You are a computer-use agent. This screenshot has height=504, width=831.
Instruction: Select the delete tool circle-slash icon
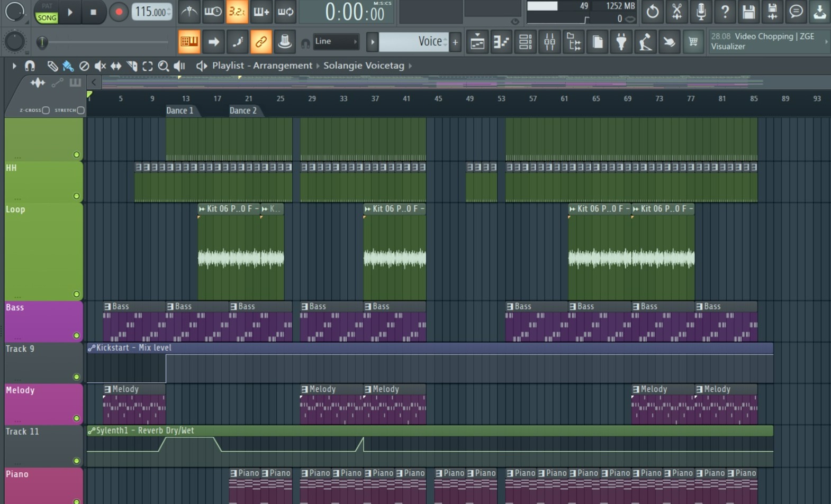(84, 66)
